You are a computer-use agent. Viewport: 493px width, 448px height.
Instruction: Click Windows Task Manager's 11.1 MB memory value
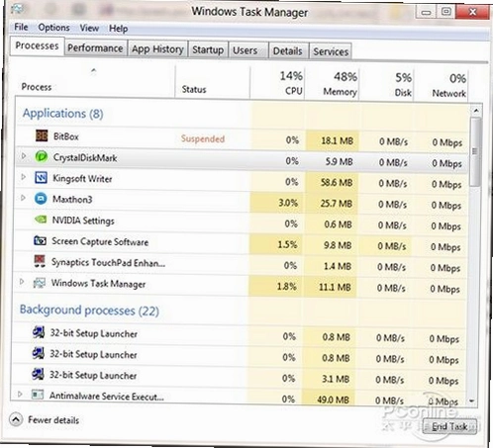click(335, 287)
